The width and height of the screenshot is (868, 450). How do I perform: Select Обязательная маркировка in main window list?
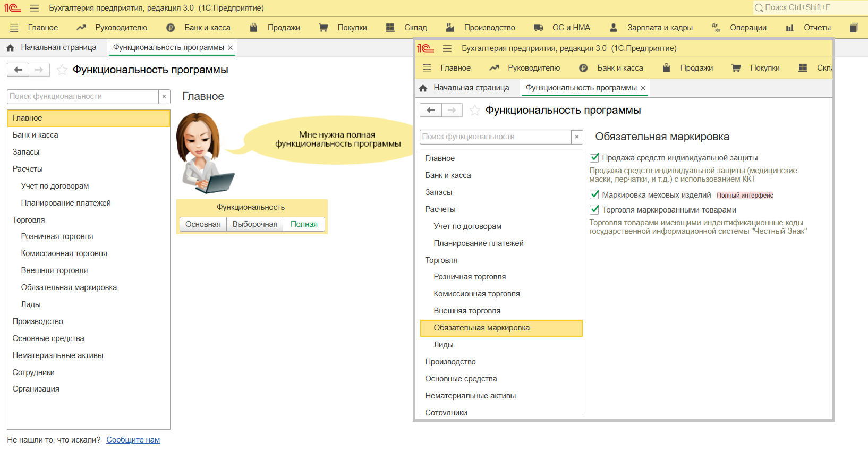[x=89, y=287]
